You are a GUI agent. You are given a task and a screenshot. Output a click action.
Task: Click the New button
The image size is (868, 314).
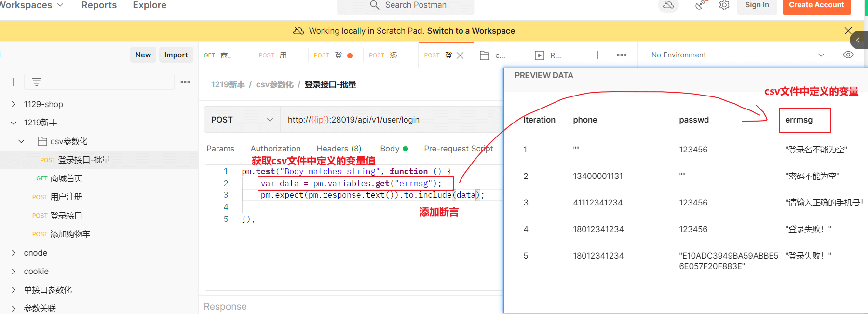(143, 55)
